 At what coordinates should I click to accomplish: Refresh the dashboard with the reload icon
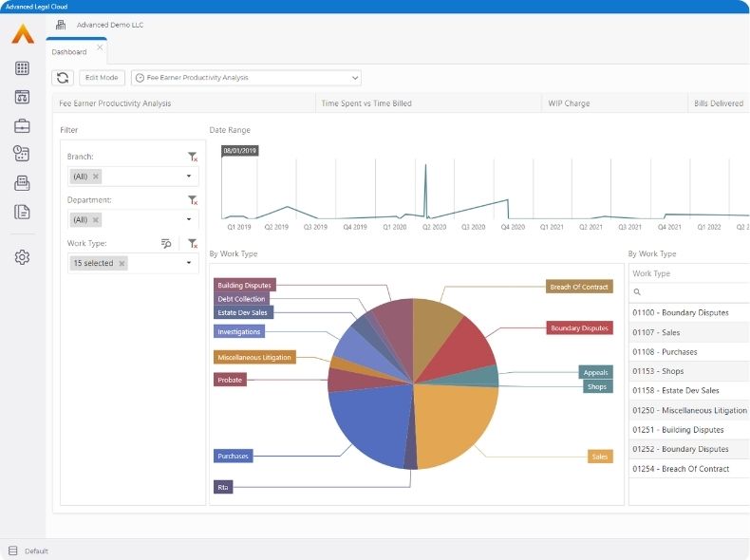pos(63,78)
